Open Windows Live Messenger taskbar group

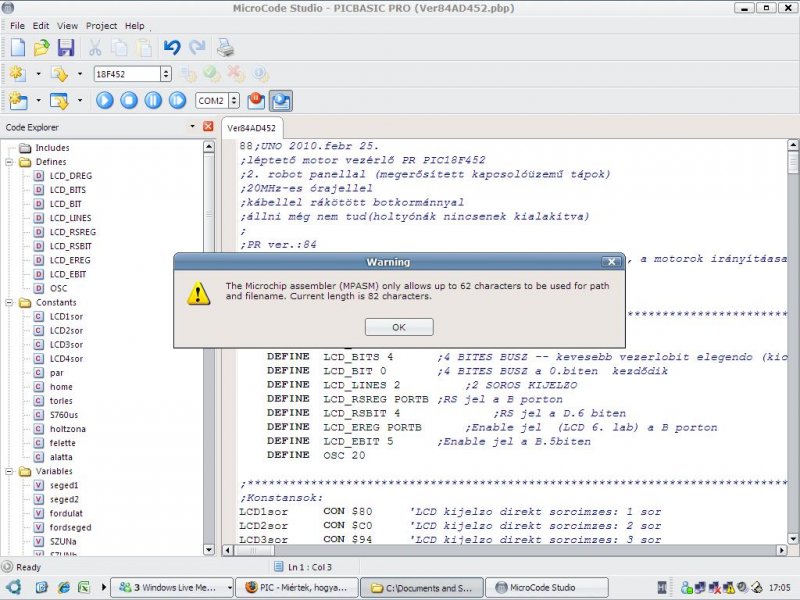[x=172, y=588]
